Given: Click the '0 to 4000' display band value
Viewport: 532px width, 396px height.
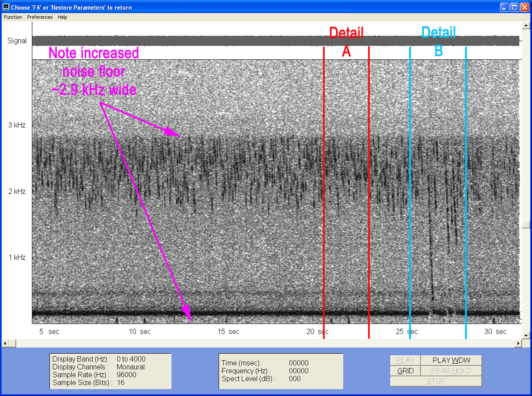Looking at the screenshot, I should 131,359.
